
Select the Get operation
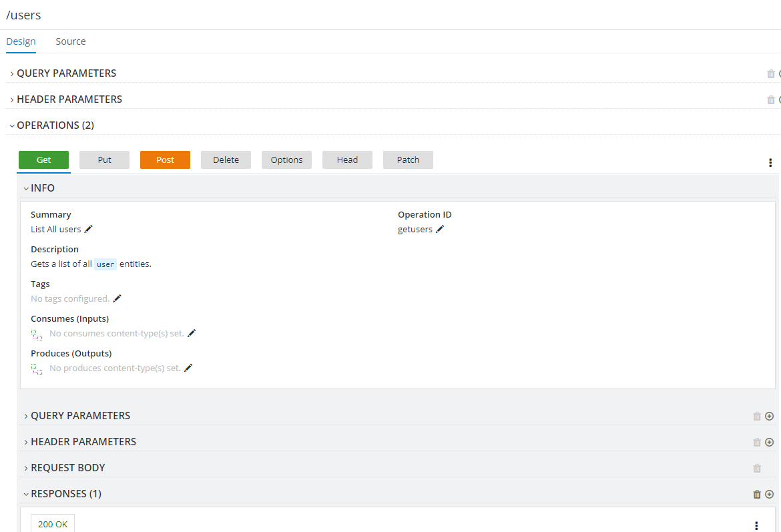tap(43, 160)
